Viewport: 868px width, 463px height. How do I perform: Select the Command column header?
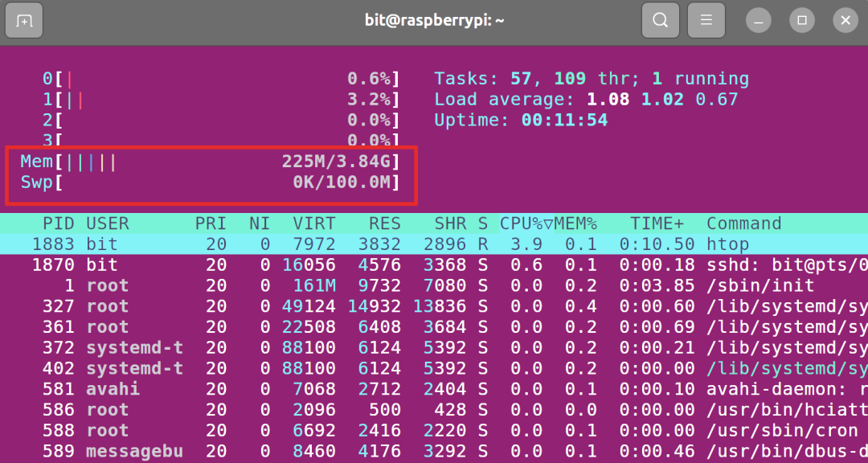[744, 223]
